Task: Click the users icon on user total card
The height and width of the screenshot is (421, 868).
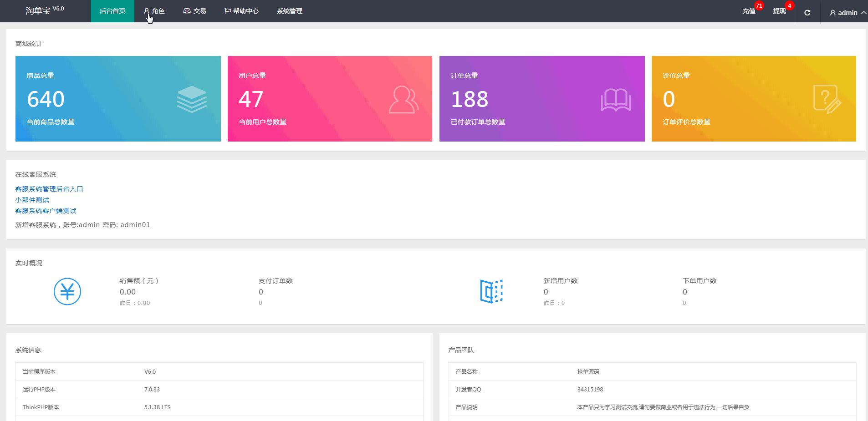Action: [403, 100]
